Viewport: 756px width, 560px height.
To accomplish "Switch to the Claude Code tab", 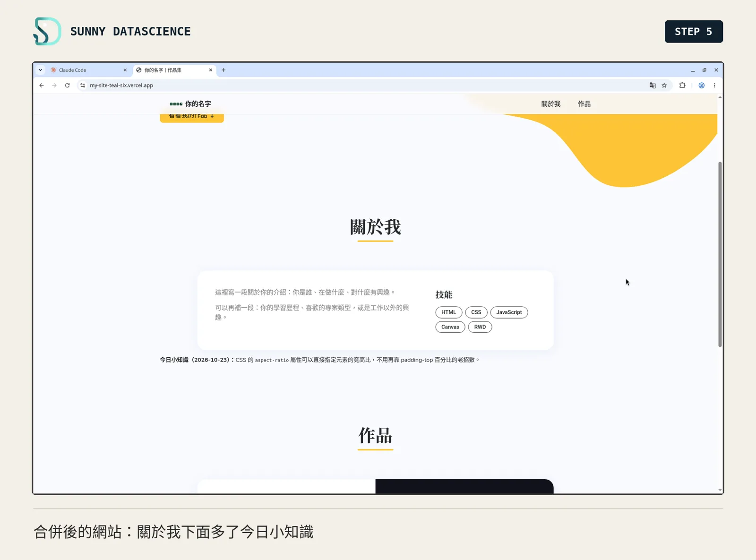I will point(89,70).
